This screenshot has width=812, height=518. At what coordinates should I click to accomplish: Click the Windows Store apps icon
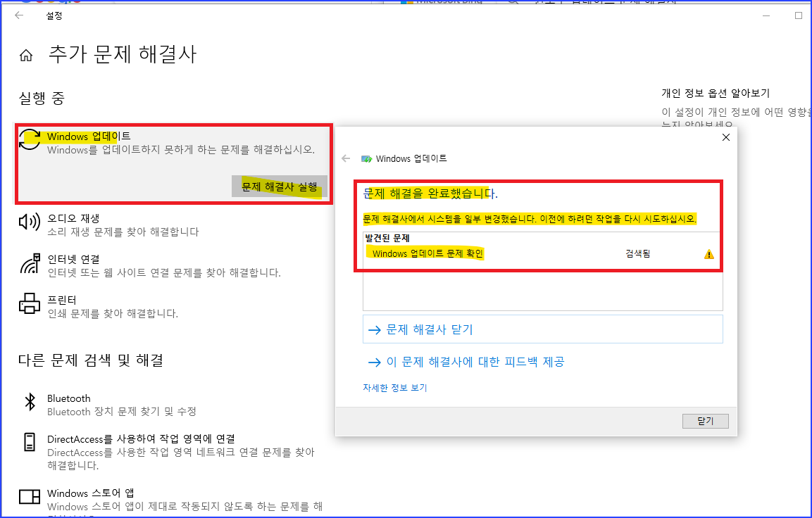coord(30,497)
